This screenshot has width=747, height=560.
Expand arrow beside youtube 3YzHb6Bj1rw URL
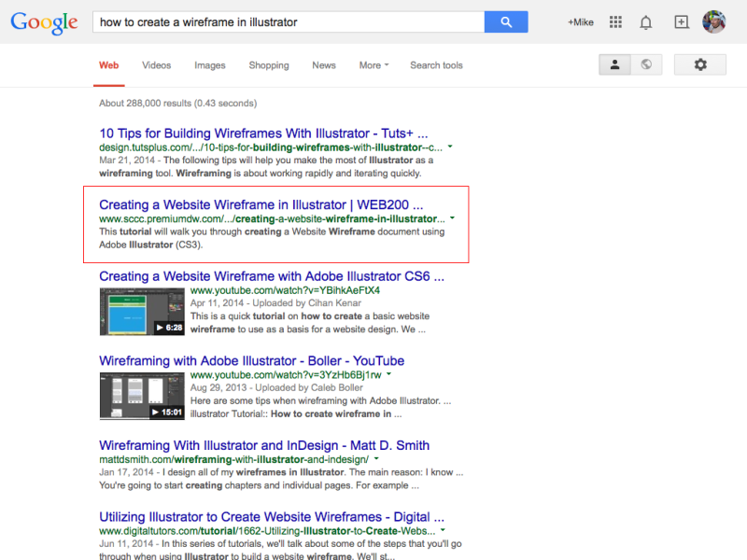[388, 374]
